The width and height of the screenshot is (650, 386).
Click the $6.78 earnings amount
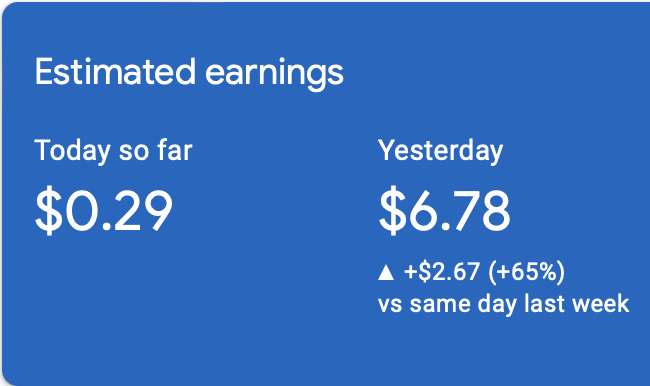click(x=444, y=210)
